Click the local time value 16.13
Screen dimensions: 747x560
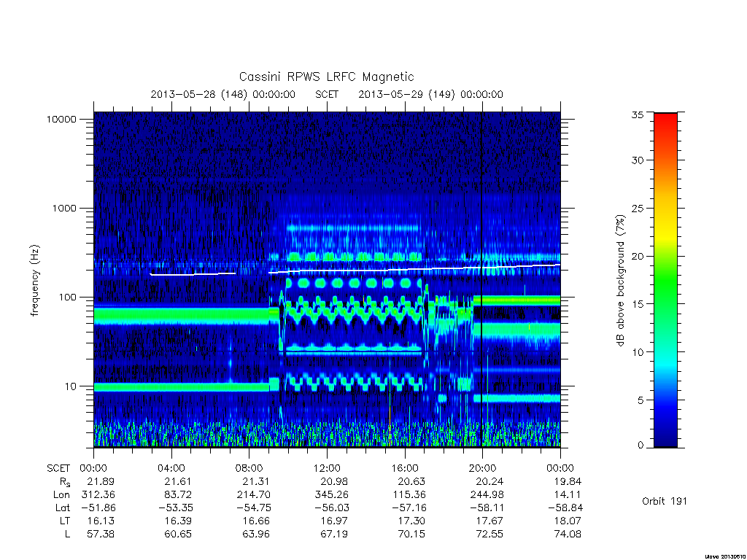click(x=101, y=521)
